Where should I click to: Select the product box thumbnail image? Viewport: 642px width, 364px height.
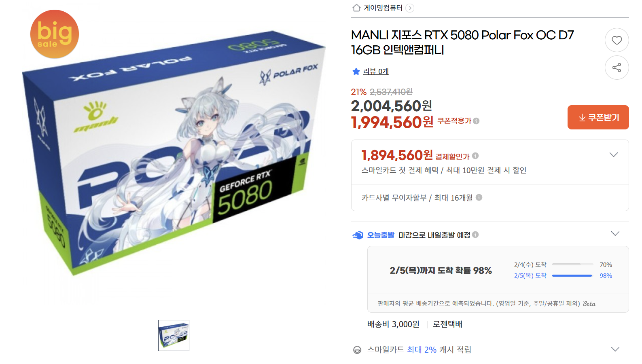pyautogui.click(x=174, y=335)
